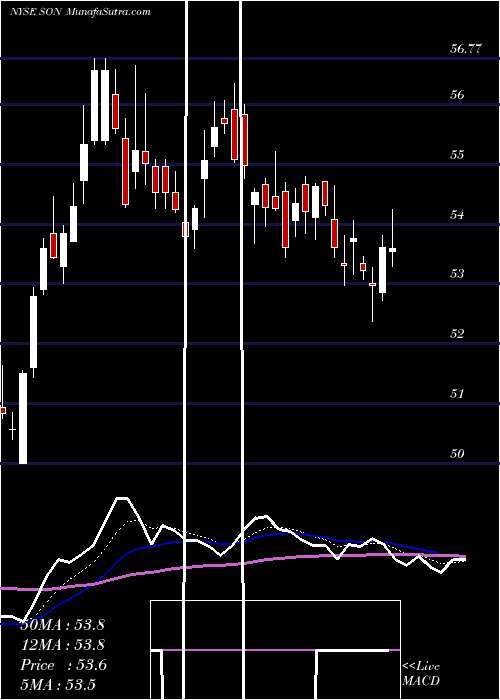Click the 'NYSE SON MunafaSutra.com' chart title
Viewport: 500px width, 700px height.
coord(79,12)
